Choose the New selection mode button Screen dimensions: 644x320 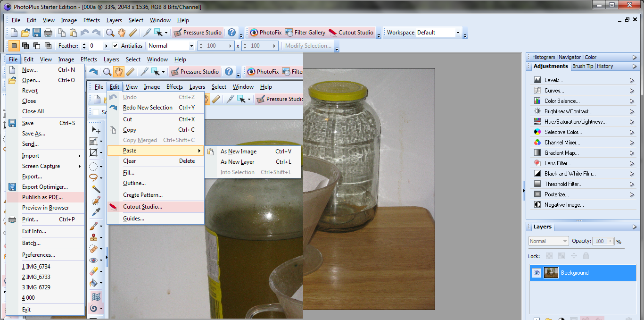(14, 46)
